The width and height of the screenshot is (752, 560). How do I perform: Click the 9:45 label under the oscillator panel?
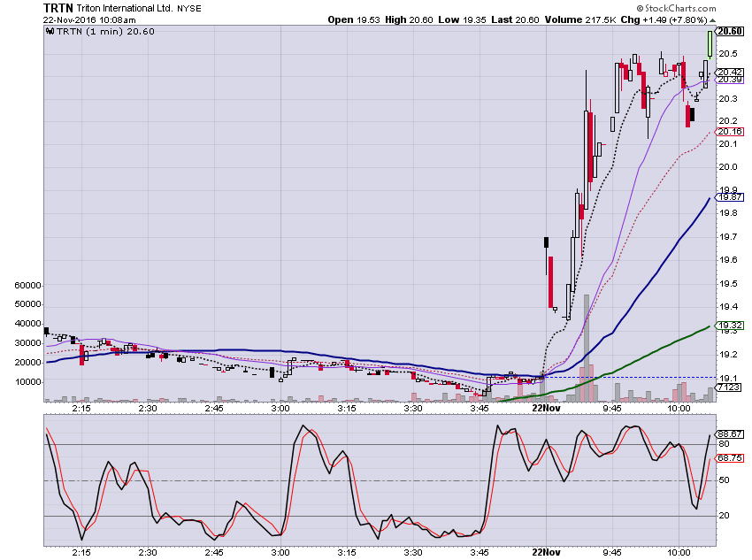(x=612, y=552)
